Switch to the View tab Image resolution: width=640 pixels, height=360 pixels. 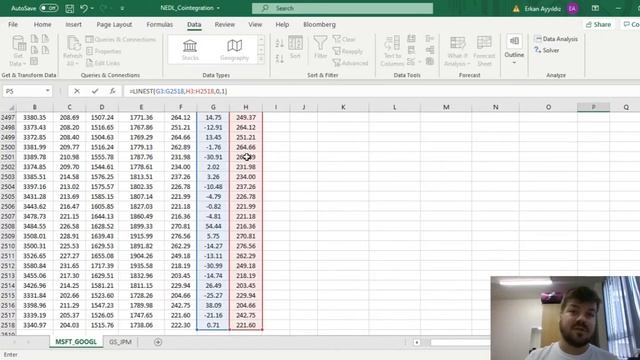click(x=255, y=24)
